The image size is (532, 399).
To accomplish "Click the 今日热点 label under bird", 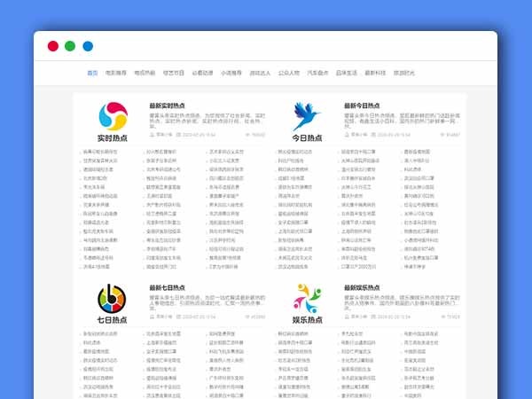I will [x=307, y=138].
